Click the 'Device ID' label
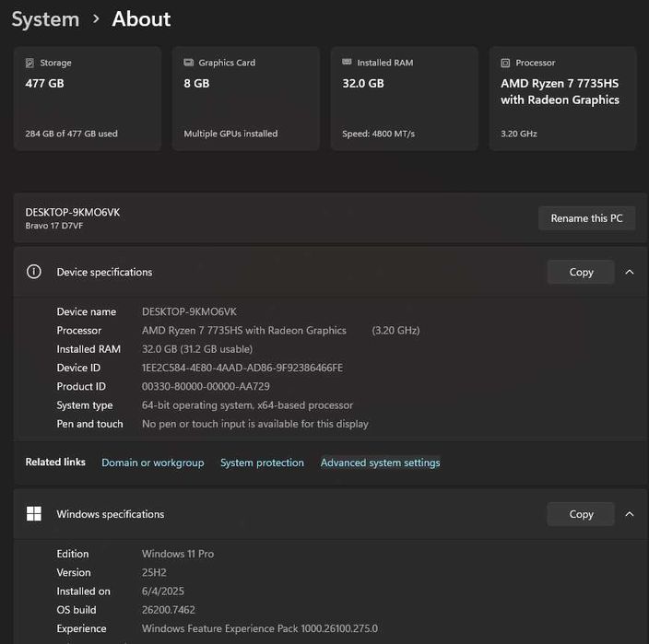 [78, 368]
